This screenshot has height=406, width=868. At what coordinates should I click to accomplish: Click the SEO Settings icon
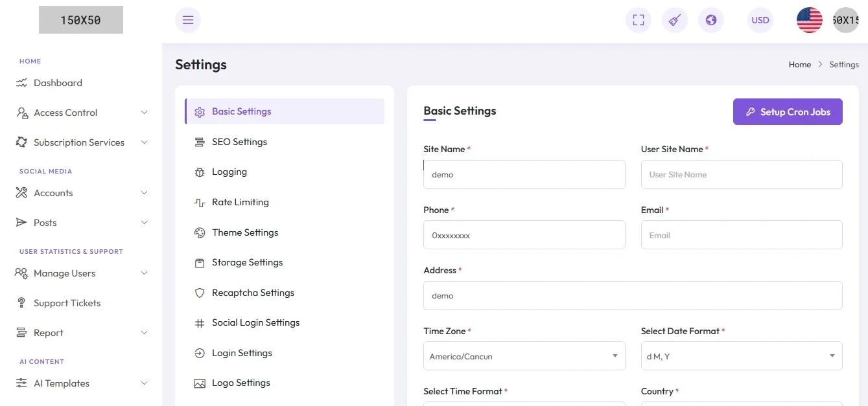[200, 142]
